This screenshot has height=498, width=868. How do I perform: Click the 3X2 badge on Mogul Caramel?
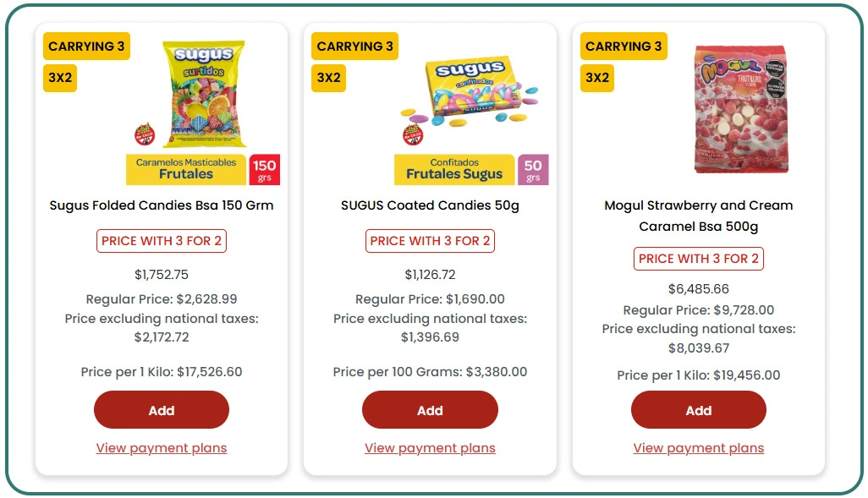tap(597, 78)
